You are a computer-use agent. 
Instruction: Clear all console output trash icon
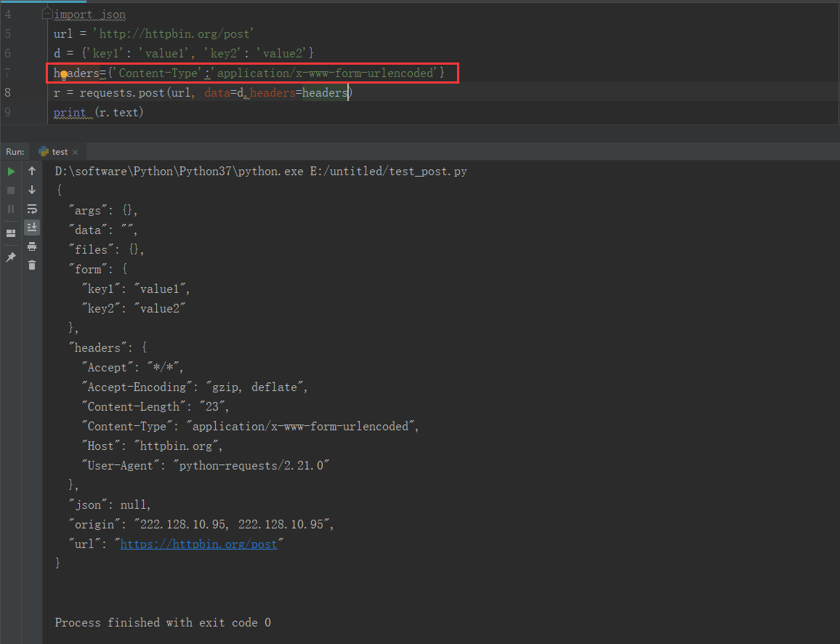coord(32,265)
